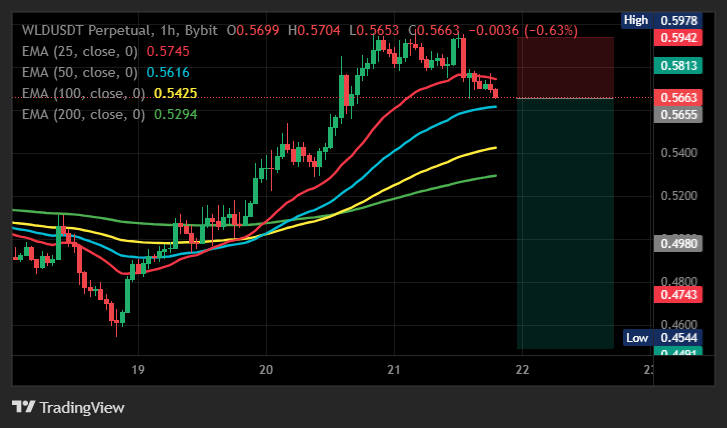This screenshot has height=428, width=727.
Task: Click the EMA 200 value 0.5294
Action: pos(175,114)
